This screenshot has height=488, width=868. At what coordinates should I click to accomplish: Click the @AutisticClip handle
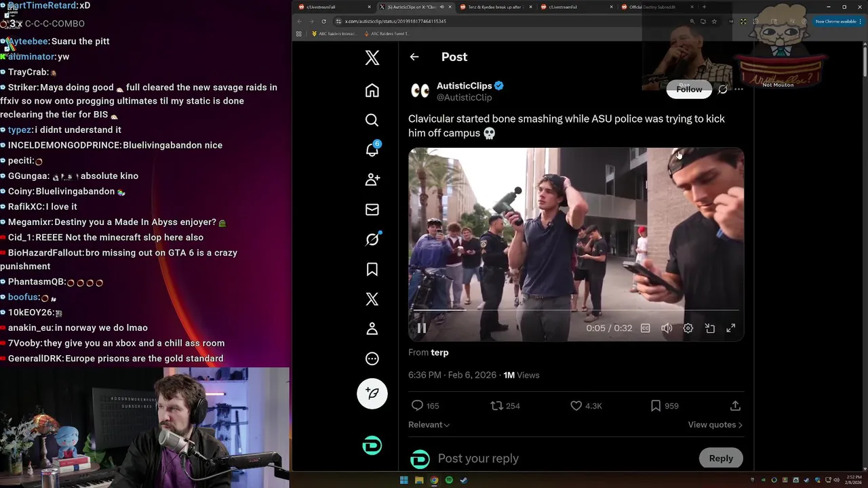tap(465, 98)
